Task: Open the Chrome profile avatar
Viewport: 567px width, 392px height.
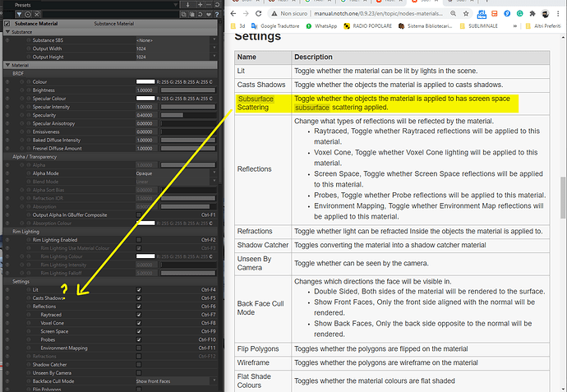Action: [x=546, y=14]
